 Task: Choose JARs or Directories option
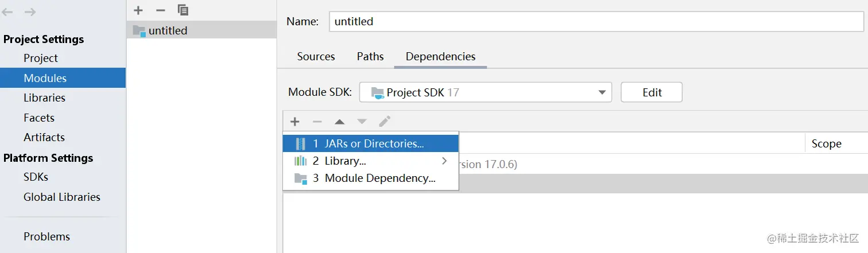(x=371, y=144)
